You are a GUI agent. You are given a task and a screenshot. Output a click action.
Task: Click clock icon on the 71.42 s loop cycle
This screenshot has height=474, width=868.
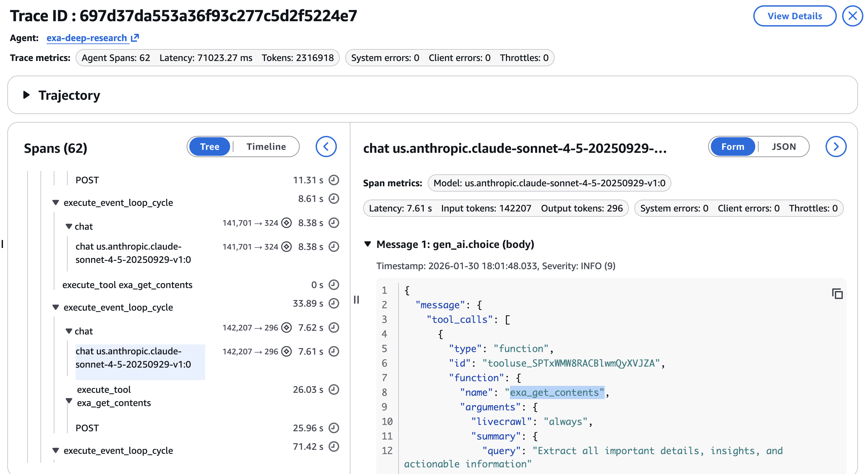[334, 446]
